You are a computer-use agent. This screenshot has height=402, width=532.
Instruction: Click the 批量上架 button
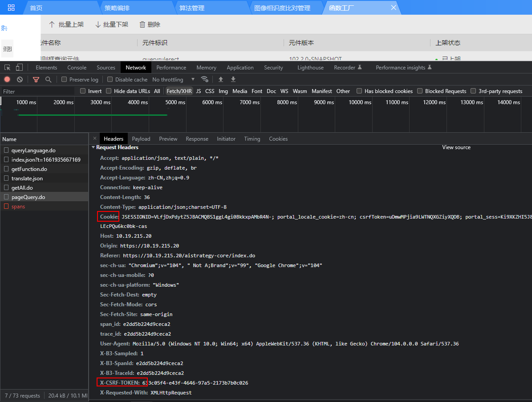click(x=66, y=24)
